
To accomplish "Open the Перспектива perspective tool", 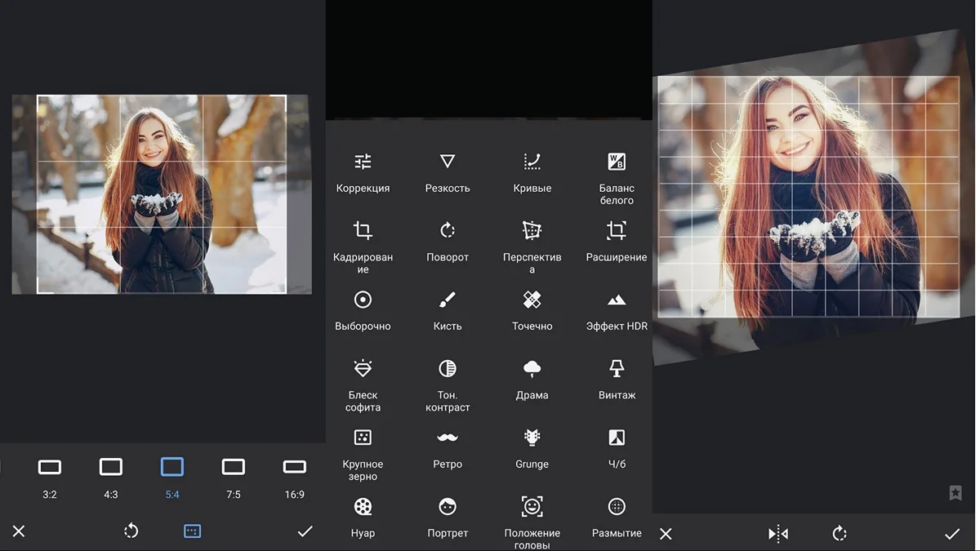I will tap(532, 247).
